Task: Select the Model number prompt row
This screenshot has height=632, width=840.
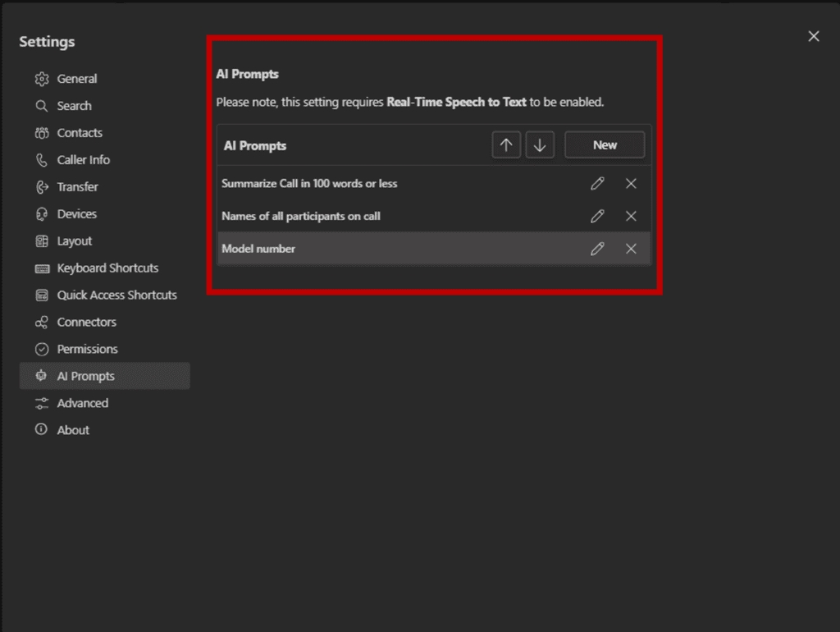Action: pos(369,249)
